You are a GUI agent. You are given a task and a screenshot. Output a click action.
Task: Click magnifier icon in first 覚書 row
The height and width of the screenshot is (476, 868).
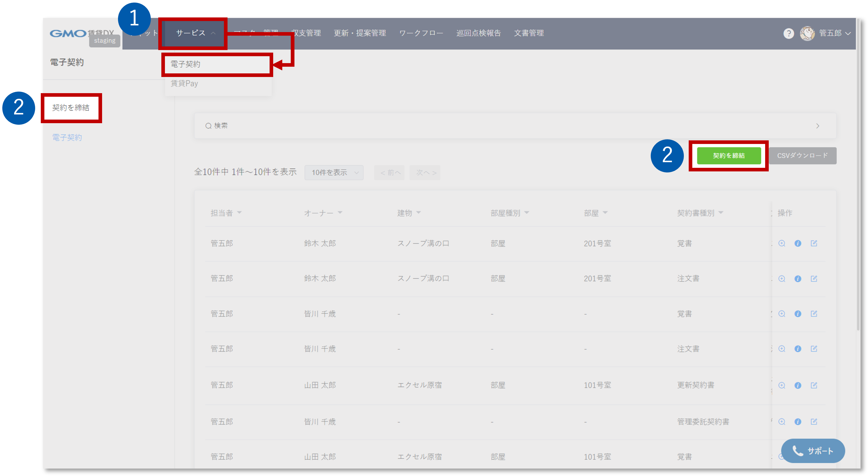click(782, 244)
